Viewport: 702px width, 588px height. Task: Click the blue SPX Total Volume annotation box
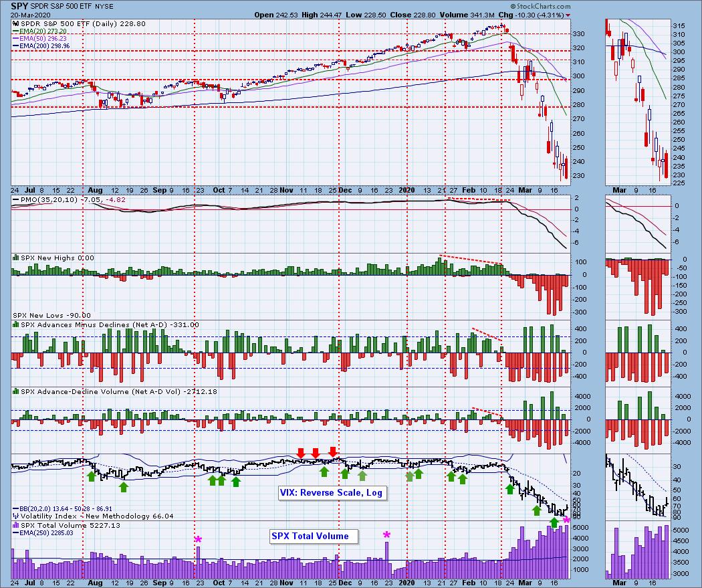(314, 536)
